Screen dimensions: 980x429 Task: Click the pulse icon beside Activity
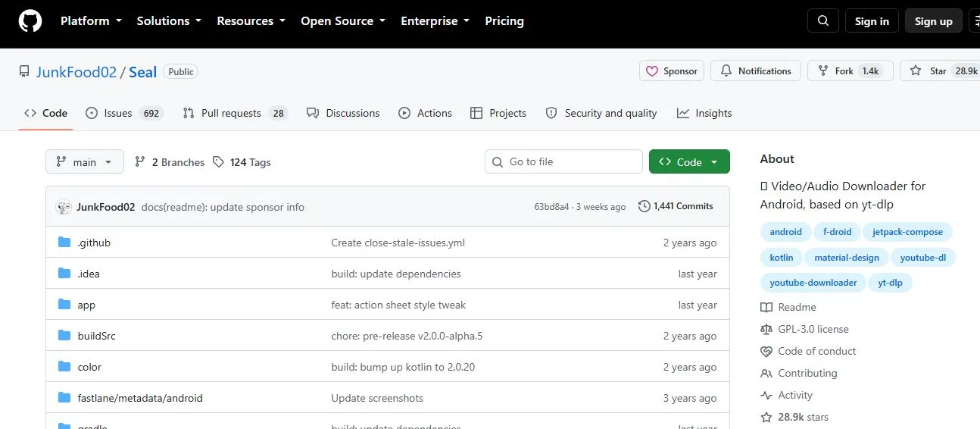click(766, 395)
